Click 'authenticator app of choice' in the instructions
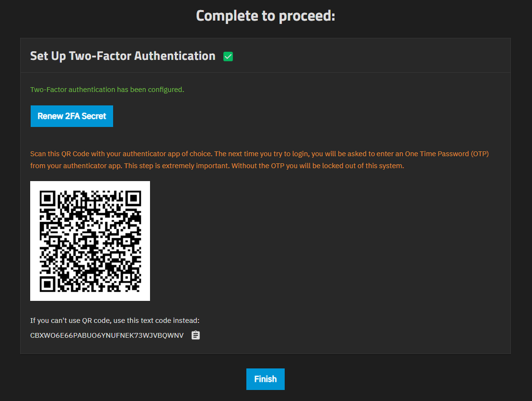Screen dimensions: 532x401 coord(167,154)
